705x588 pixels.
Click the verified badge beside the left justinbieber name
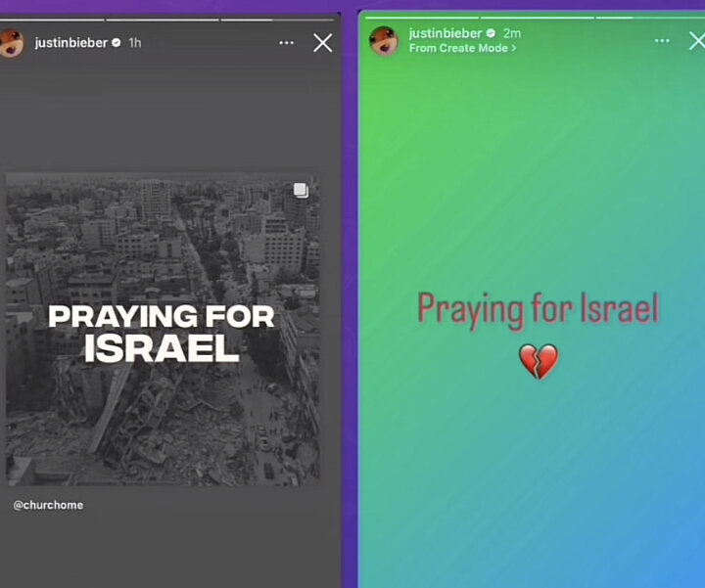tap(116, 43)
